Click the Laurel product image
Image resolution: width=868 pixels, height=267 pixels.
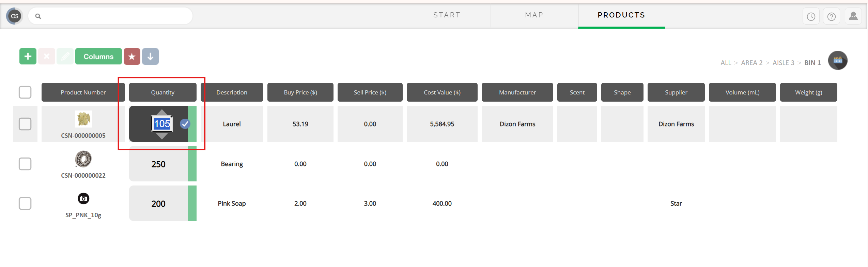[83, 119]
